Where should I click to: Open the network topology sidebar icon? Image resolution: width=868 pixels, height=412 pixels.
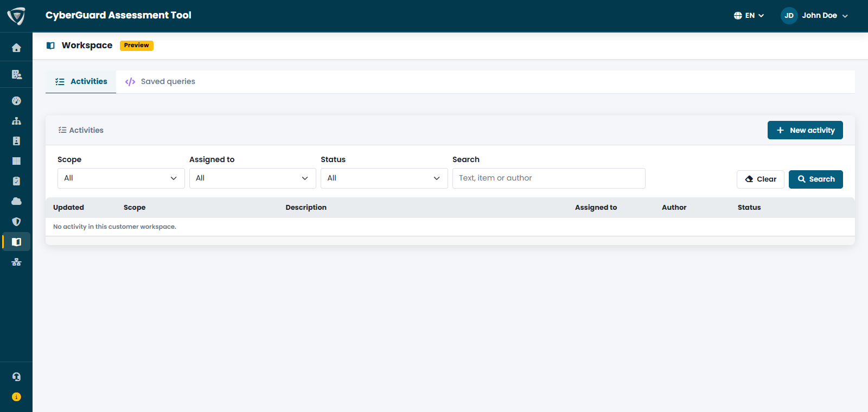pyautogui.click(x=16, y=262)
